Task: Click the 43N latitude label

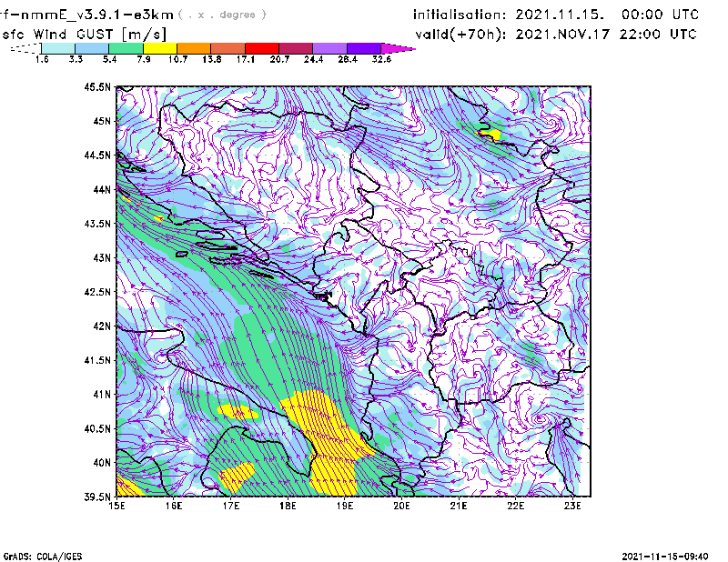Action: [x=102, y=257]
